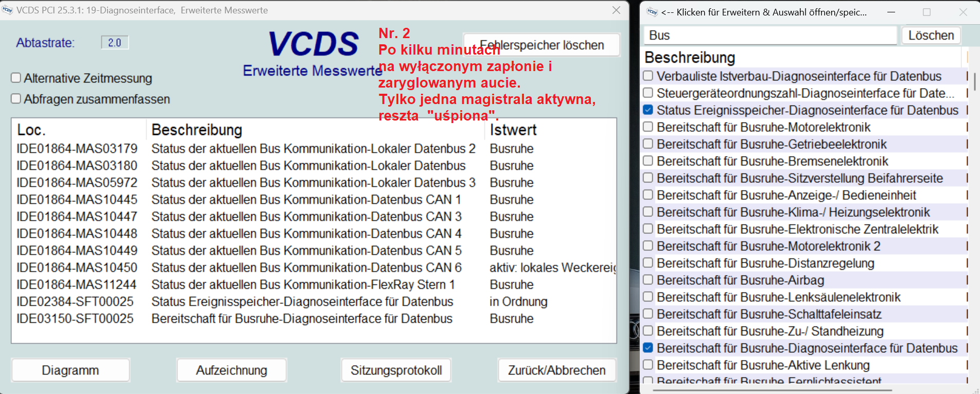Select row IDE01864-MAS10450
980x394 pixels.
click(x=313, y=267)
